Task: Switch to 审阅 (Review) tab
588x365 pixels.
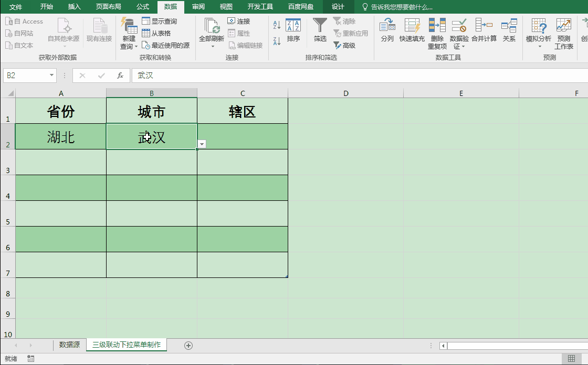Action: click(198, 7)
